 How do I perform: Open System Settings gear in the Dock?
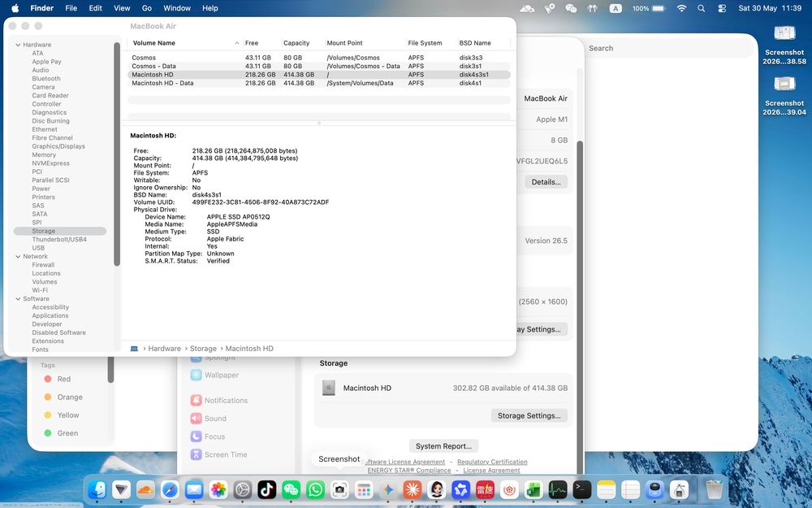(x=242, y=489)
